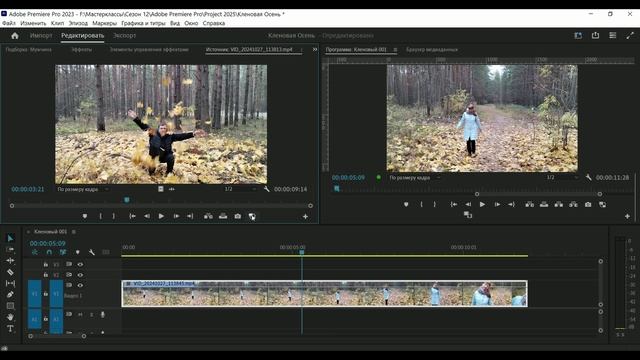The width and height of the screenshot is (640, 360).
Task: Open Program zoom level dropdown
Action: tap(415, 178)
